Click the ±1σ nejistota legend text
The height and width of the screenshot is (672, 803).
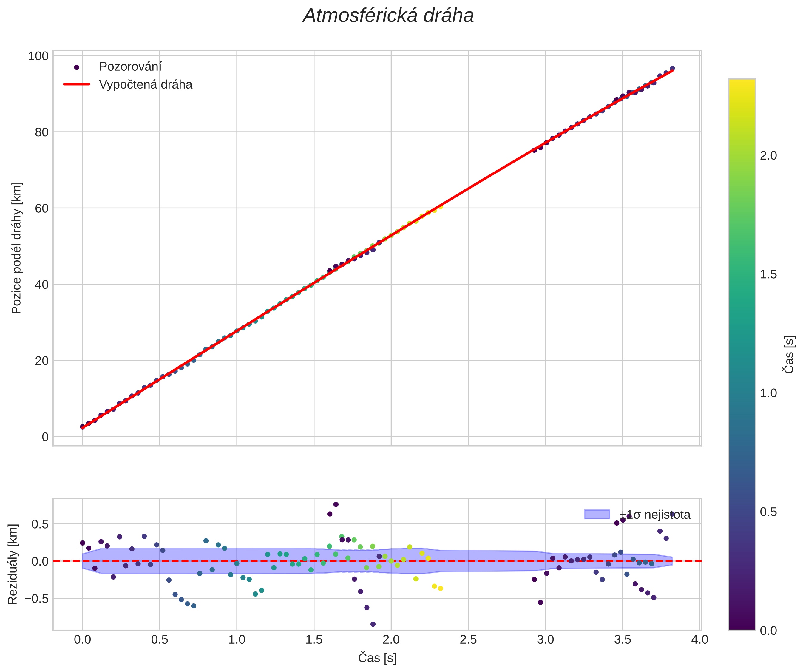655,515
